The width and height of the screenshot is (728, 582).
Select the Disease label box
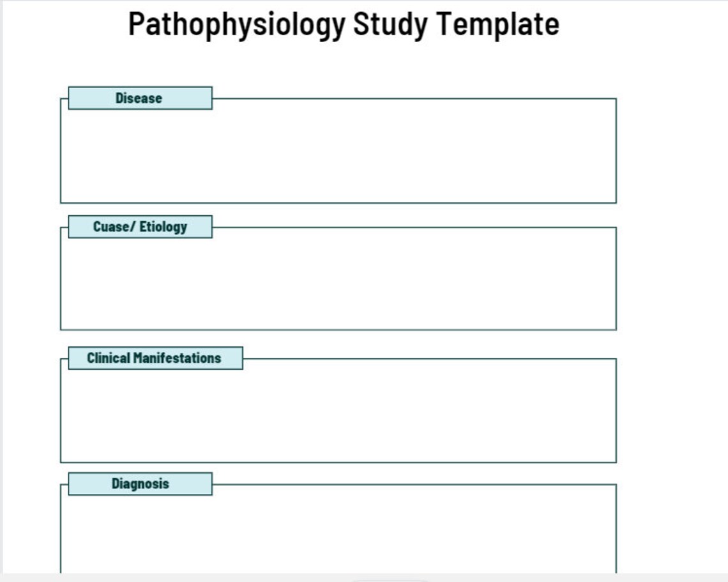click(x=140, y=98)
